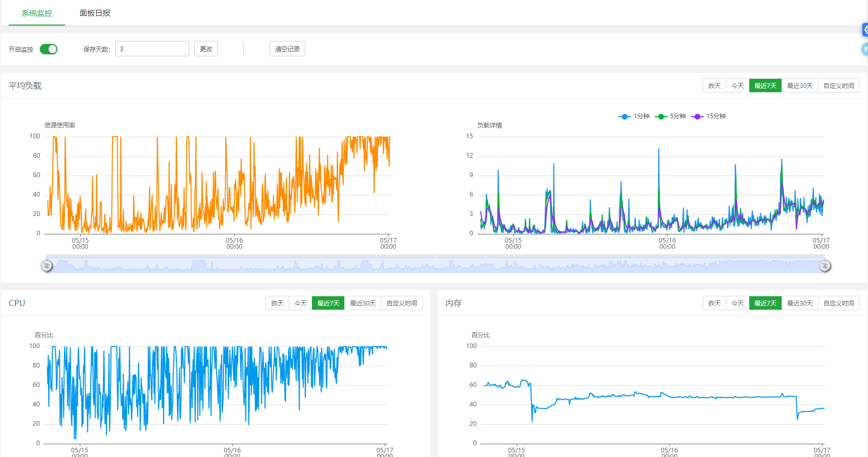The height and width of the screenshot is (457, 868).
Task: Select 今天 in CPU panel
Action: pos(300,303)
